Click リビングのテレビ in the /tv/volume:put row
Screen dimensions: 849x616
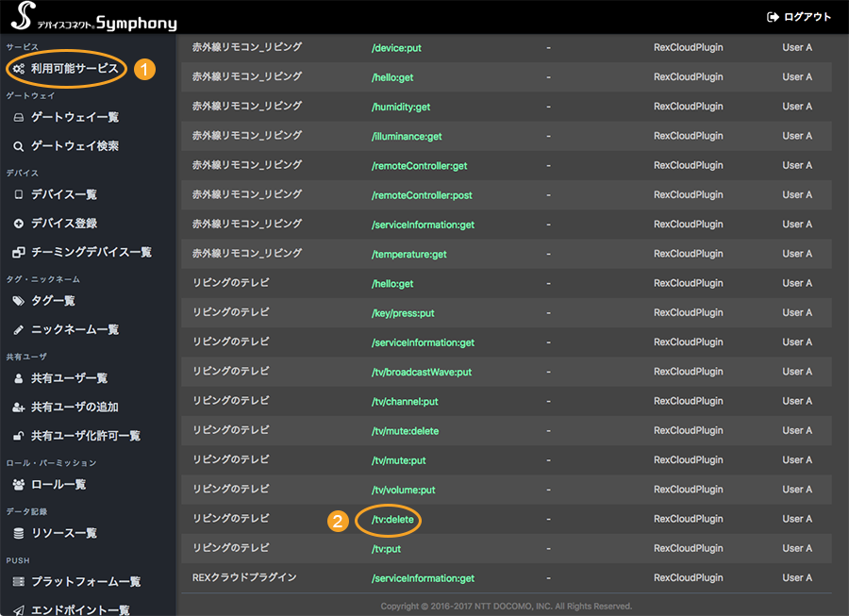point(231,490)
